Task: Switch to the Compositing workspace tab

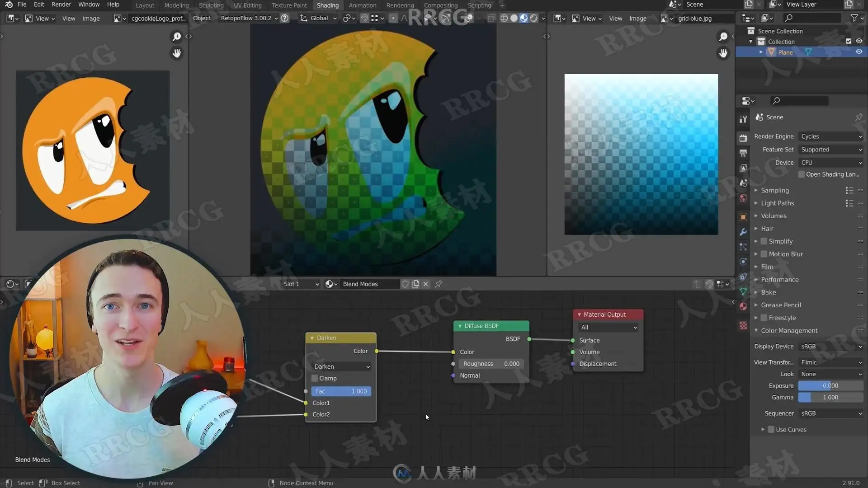Action: (441, 5)
